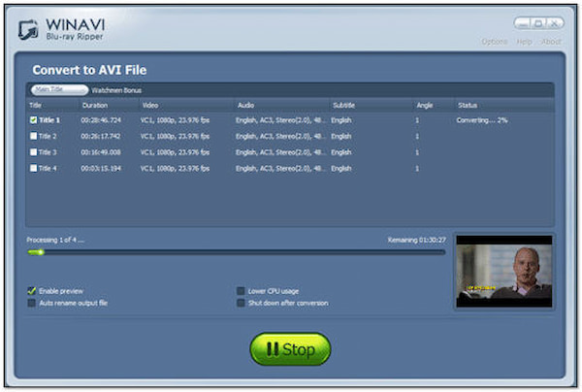Click the conversion progress bar
Viewport: 582px width, 392px height.
pyautogui.click(x=236, y=252)
